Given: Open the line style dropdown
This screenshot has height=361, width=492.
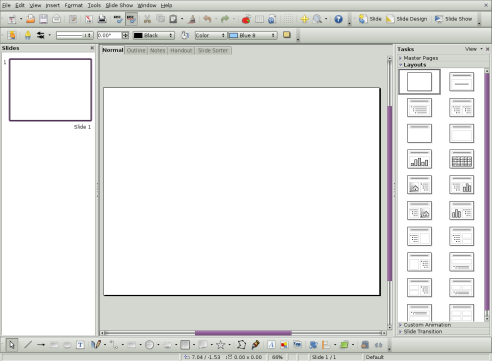Looking at the screenshot, I should point(74,35).
